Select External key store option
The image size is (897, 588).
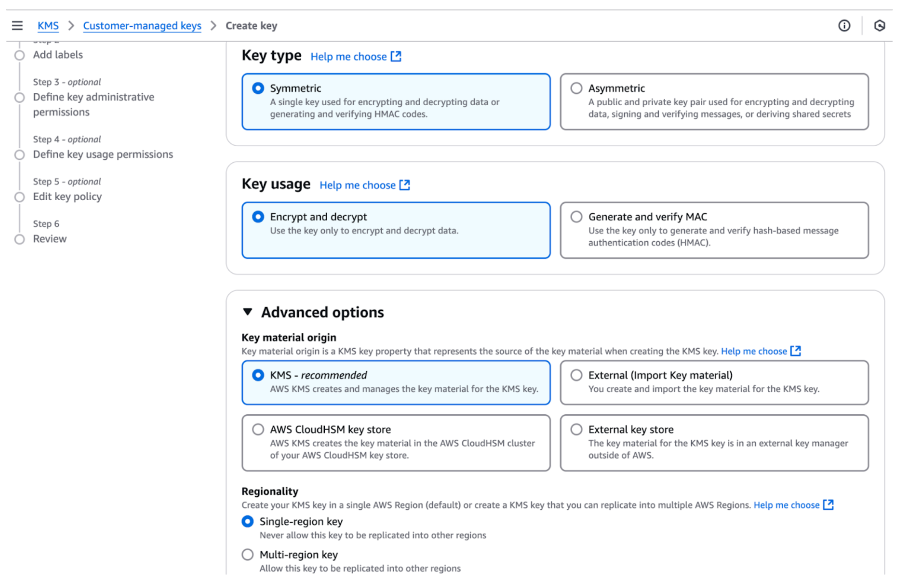point(576,430)
